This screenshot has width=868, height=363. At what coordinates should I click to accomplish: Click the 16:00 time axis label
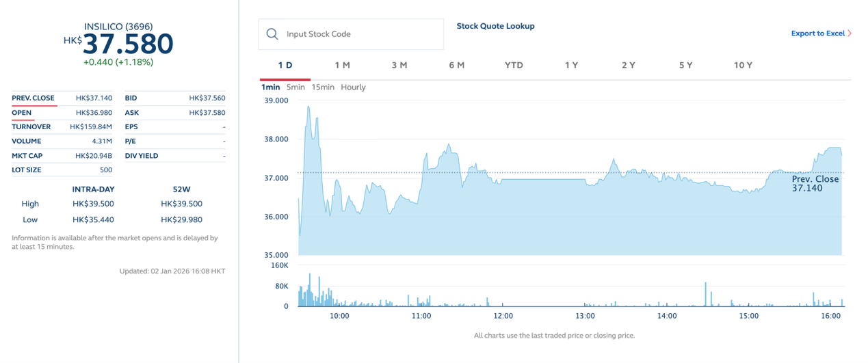831,316
